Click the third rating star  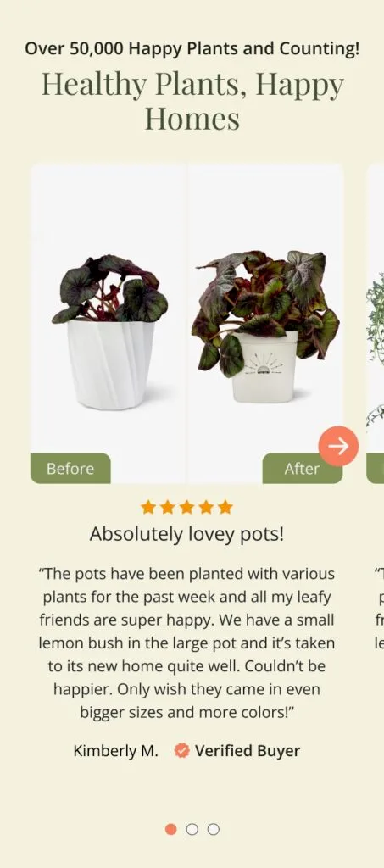click(x=186, y=507)
